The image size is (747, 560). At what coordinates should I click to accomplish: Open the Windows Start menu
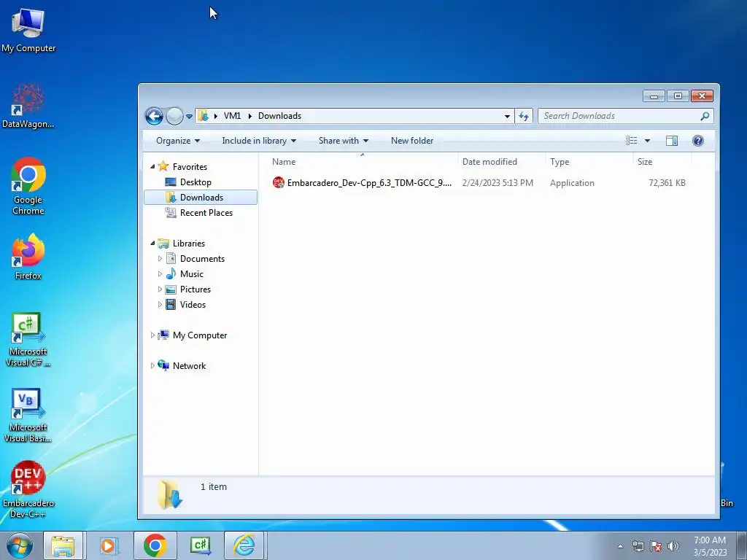pos(19,545)
